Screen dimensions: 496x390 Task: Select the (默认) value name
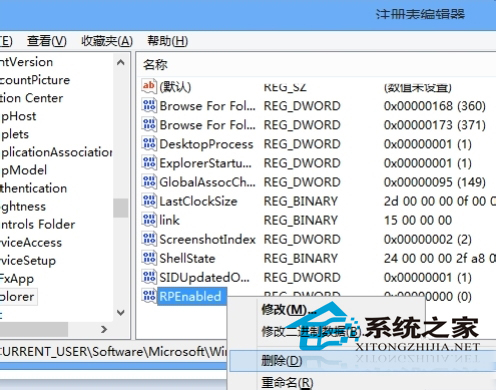175,87
